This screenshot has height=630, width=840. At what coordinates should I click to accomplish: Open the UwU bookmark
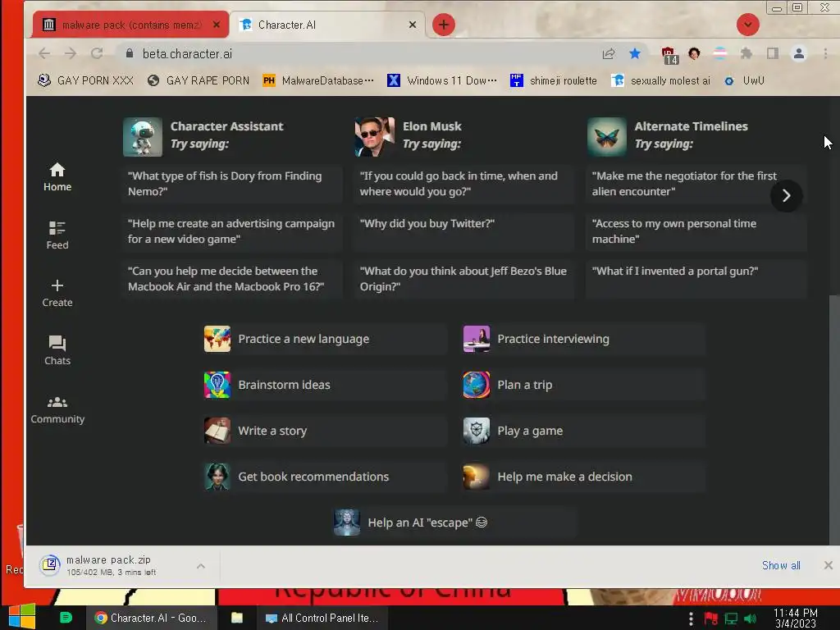pyautogui.click(x=744, y=81)
